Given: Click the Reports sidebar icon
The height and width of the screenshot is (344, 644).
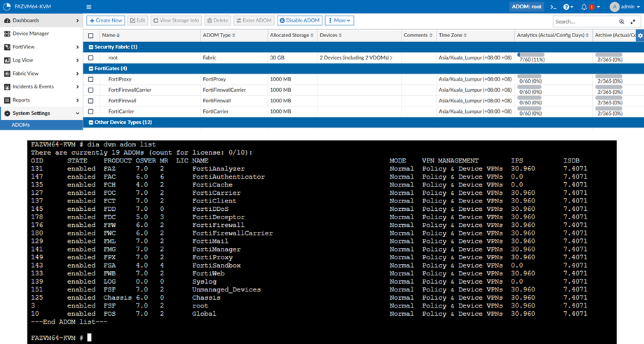Looking at the screenshot, I should [x=7, y=100].
